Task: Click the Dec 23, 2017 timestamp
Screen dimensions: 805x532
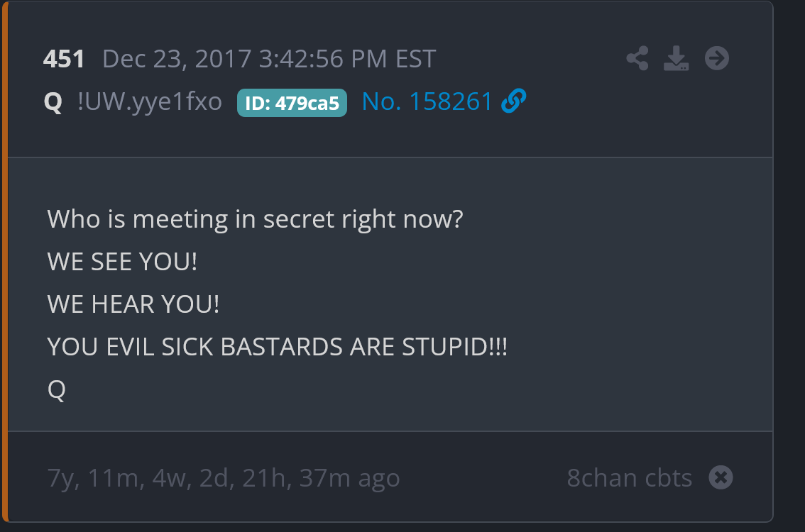Action: [x=269, y=59]
